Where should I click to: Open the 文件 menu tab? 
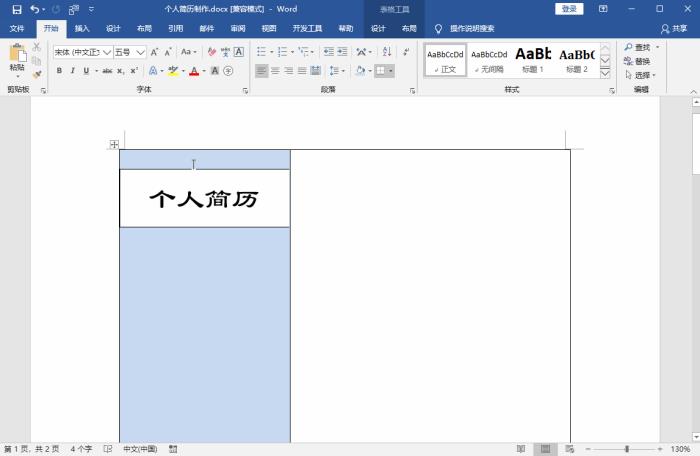pyautogui.click(x=17, y=29)
